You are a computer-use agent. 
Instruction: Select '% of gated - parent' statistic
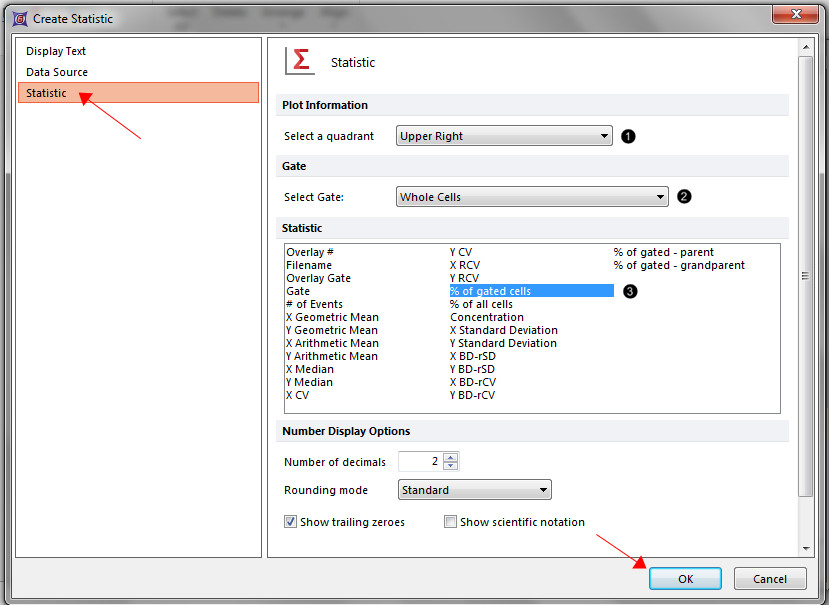664,252
